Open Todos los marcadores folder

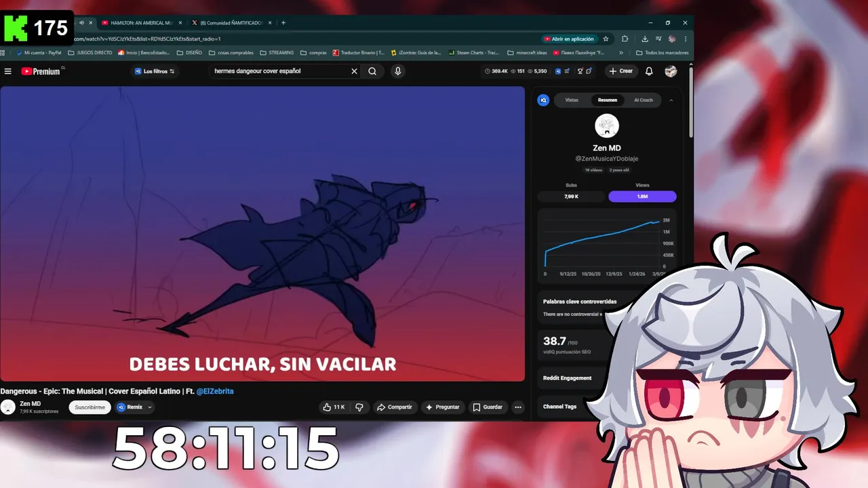point(663,52)
